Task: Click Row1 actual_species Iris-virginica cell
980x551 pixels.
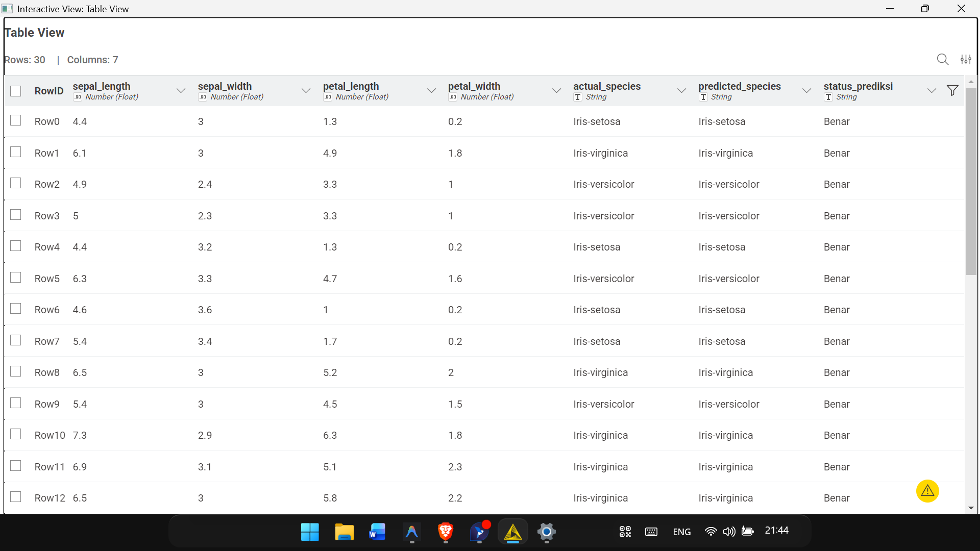Action: [x=600, y=153]
